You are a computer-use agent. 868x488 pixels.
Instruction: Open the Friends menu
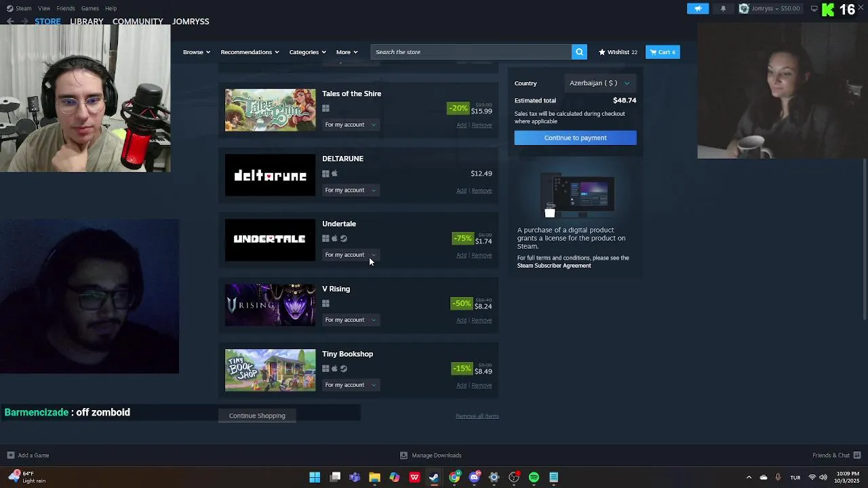tap(66, 8)
